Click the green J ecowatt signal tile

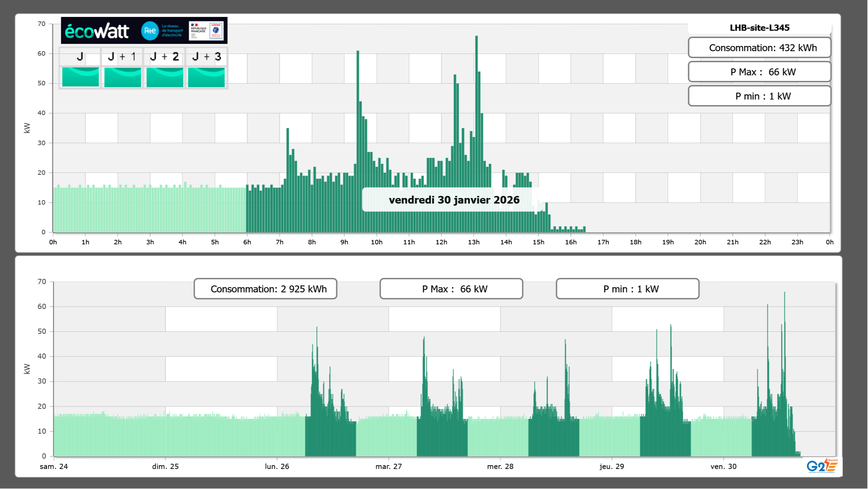81,77
